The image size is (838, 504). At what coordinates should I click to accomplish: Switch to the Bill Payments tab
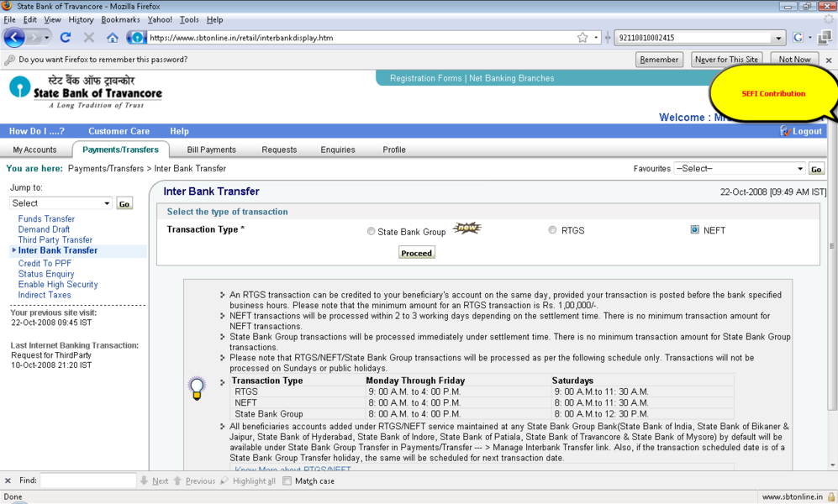pyautogui.click(x=211, y=150)
